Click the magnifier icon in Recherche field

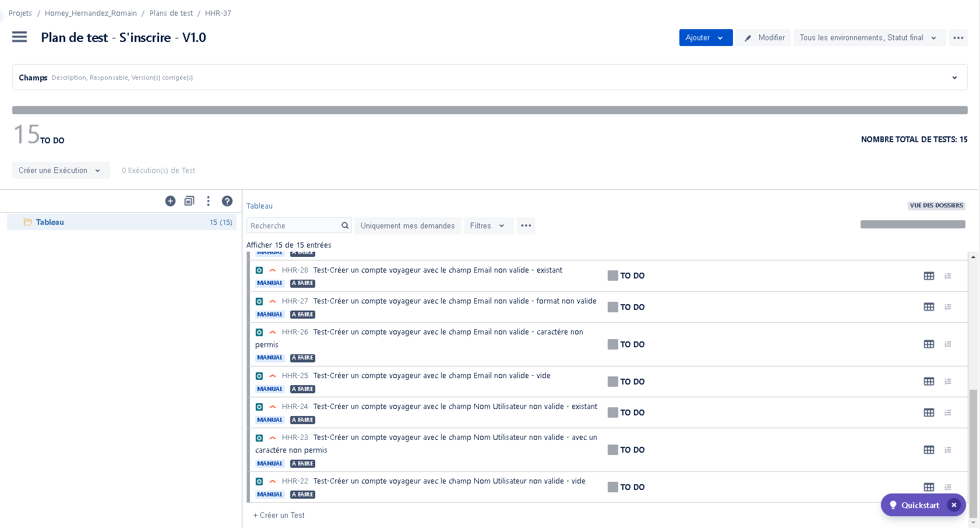(x=345, y=225)
